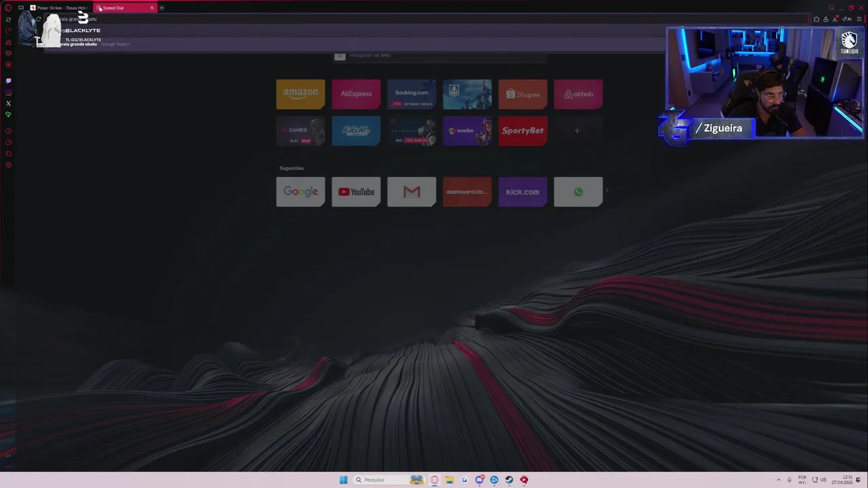The width and height of the screenshot is (868, 488).
Task: Open the Amazon speed dial tile
Action: point(300,94)
